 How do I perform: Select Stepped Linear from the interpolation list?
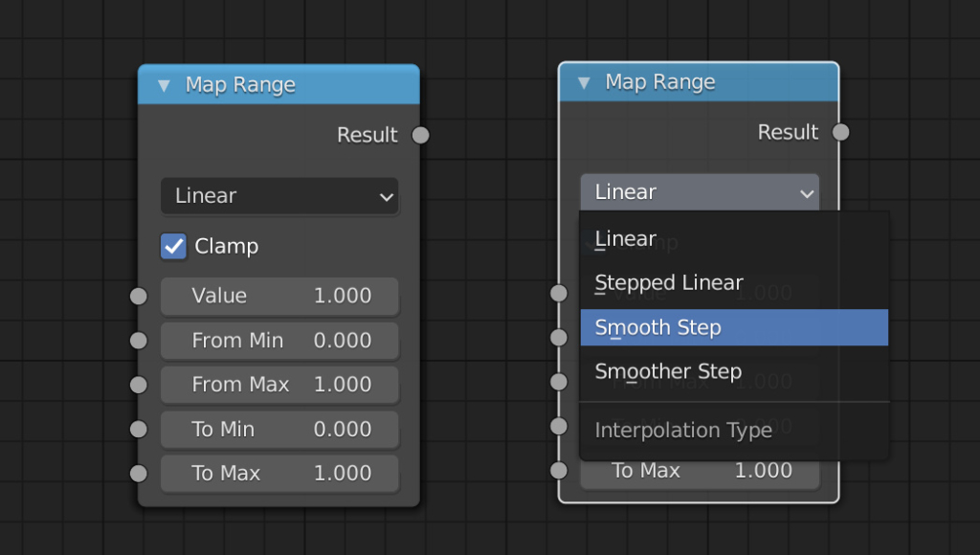[x=667, y=282]
